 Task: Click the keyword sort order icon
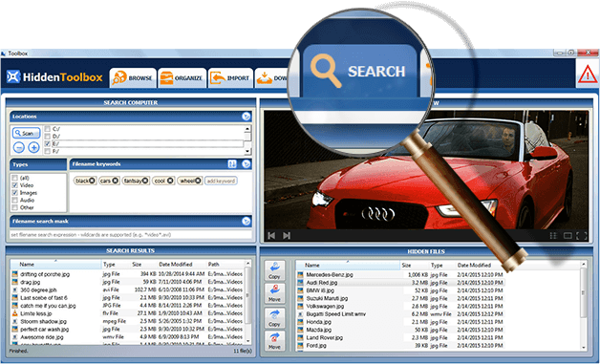click(x=232, y=163)
